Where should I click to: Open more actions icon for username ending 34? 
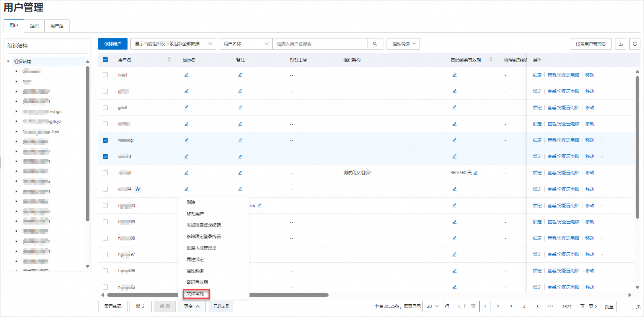pos(602,189)
